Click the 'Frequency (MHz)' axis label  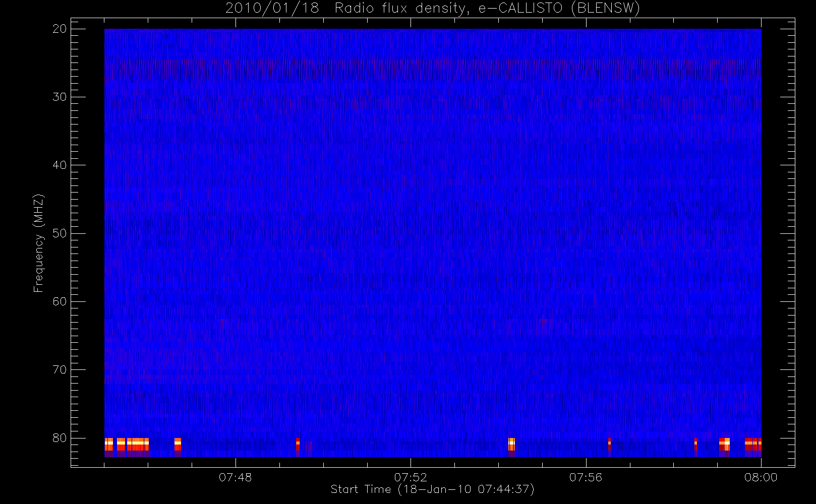point(38,243)
